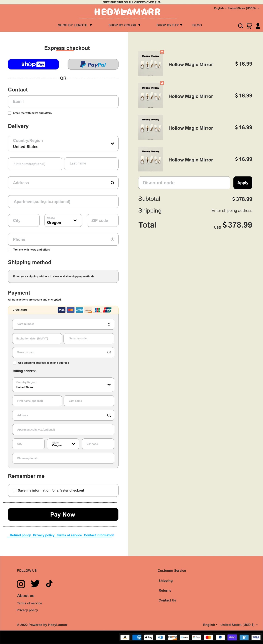Click the billing Address search magnifier icon

(109, 415)
